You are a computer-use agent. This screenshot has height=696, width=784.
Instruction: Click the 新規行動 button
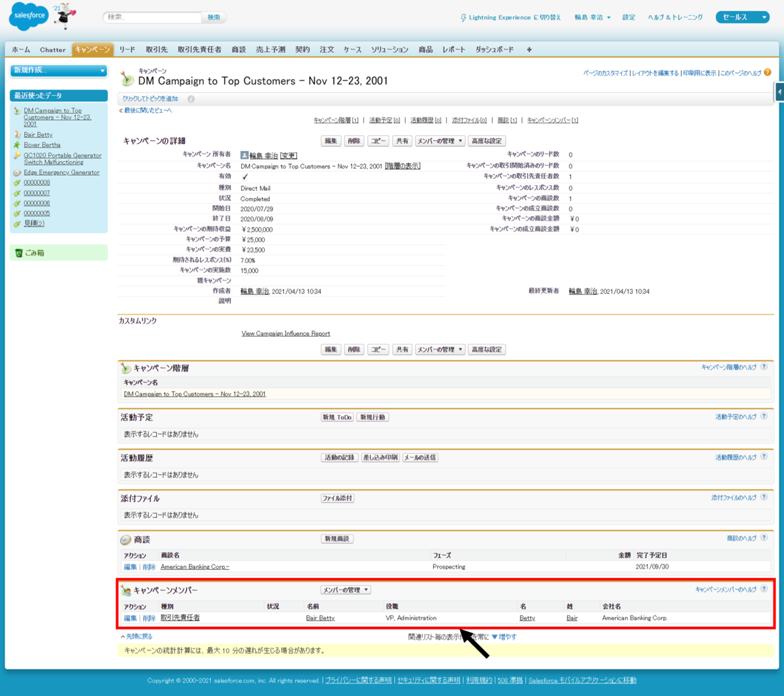pos(373,417)
